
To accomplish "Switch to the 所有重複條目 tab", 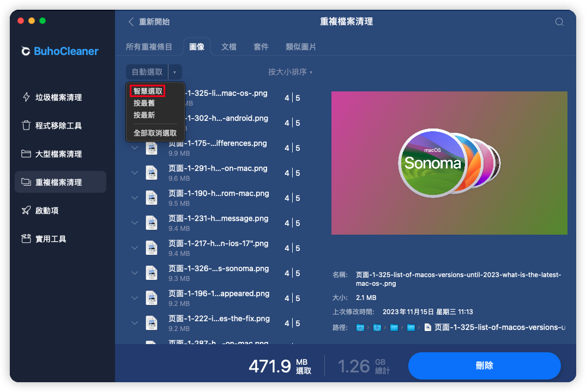I will tap(149, 47).
